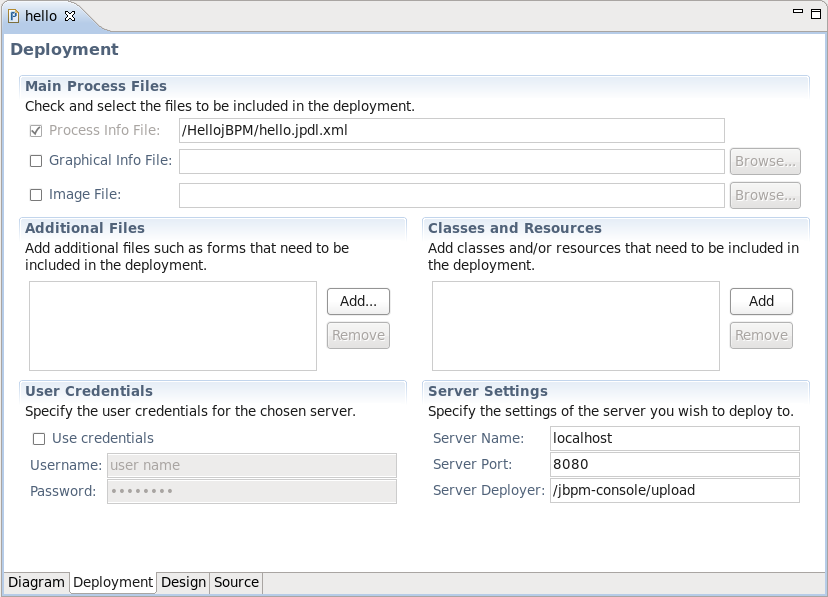
Task: Browse for the Graphical Info File
Action: (x=765, y=162)
